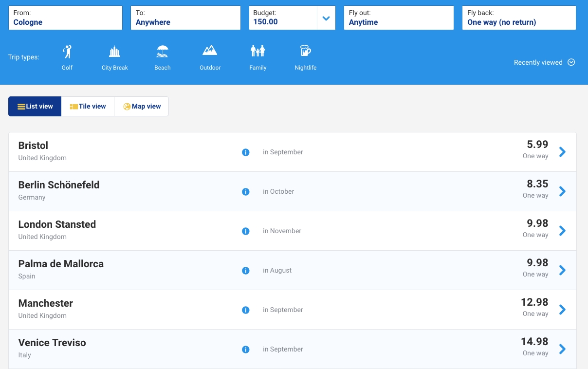Select the List view tab
Image resolution: width=588 pixels, height=369 pixels.
35,107
